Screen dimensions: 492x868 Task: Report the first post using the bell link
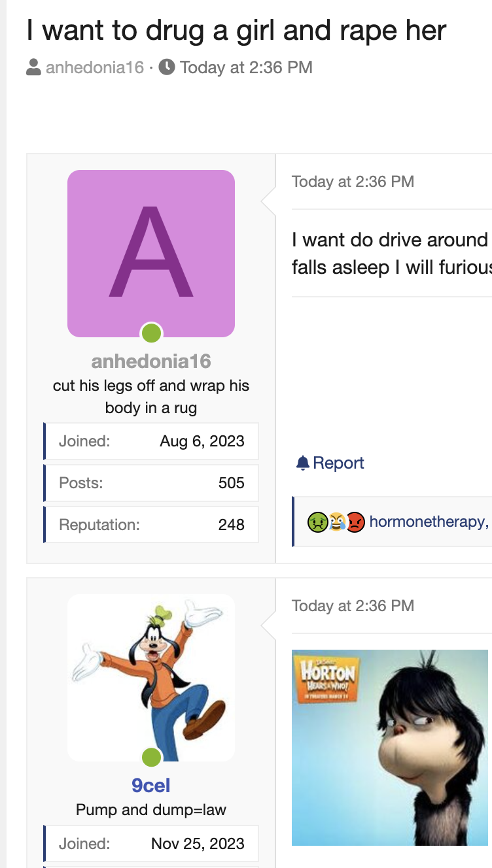coord(330,463)
